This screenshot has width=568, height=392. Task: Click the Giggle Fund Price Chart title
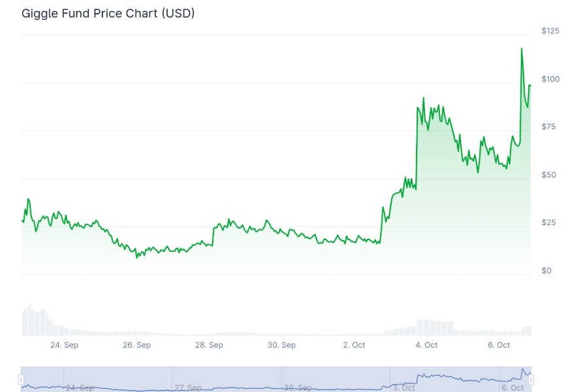coord(108,13)
